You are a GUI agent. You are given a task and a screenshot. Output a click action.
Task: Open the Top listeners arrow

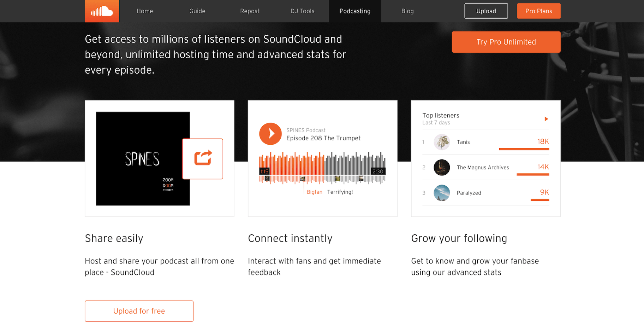point(546,119)
